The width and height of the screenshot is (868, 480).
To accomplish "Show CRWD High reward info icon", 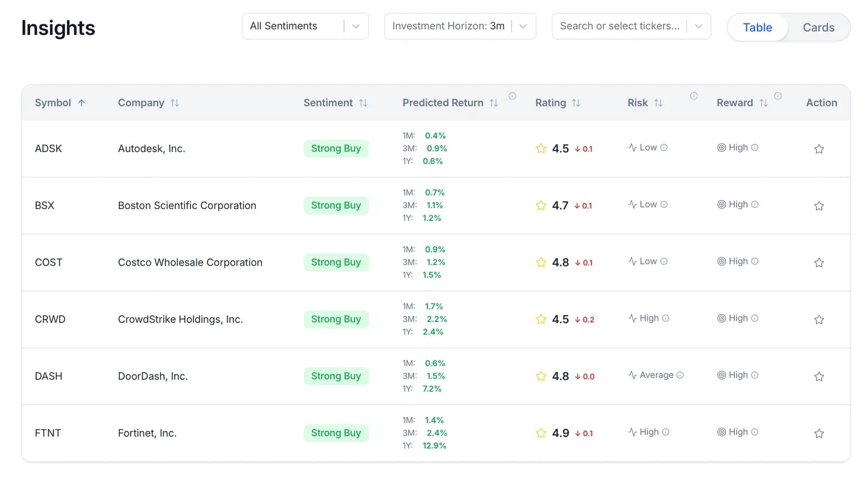I will pos(755,318).
